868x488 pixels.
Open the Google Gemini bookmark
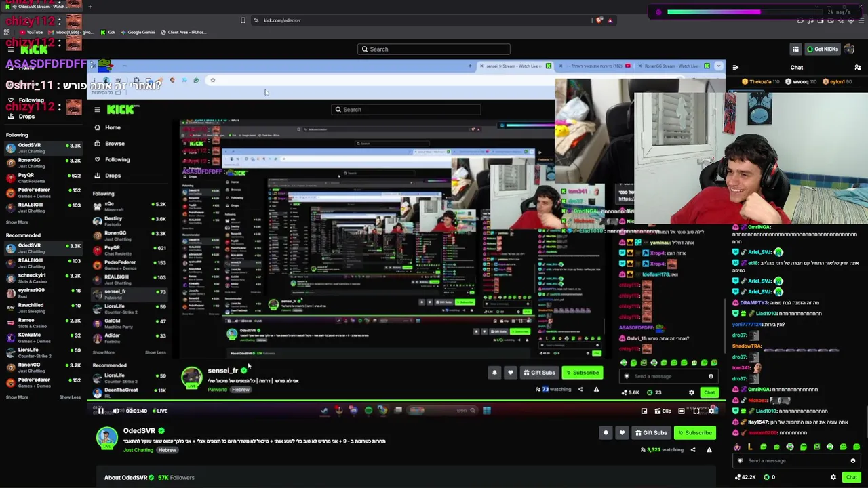coord(138,32)
